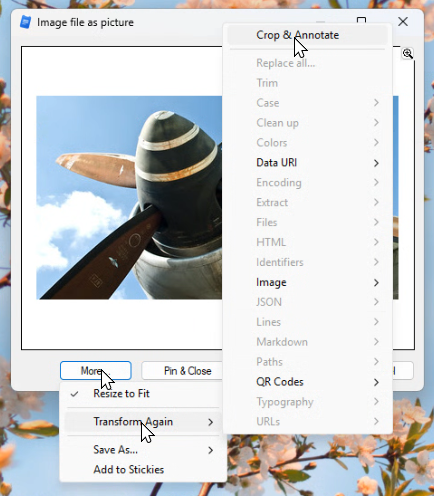
Task: Expand the QR Codes submenu
Action: coord(307,382)
